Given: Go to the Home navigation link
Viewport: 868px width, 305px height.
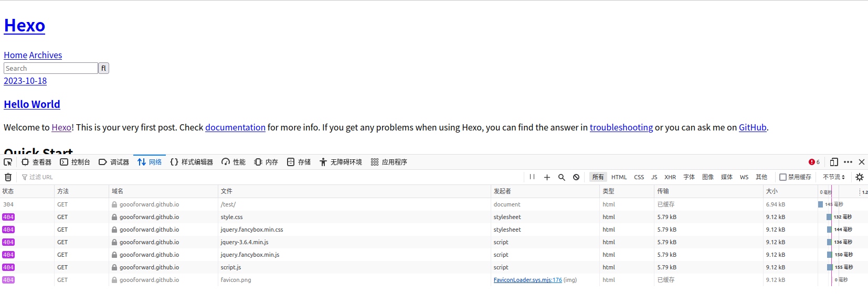Looking at the screenshot, I should 16,55.
